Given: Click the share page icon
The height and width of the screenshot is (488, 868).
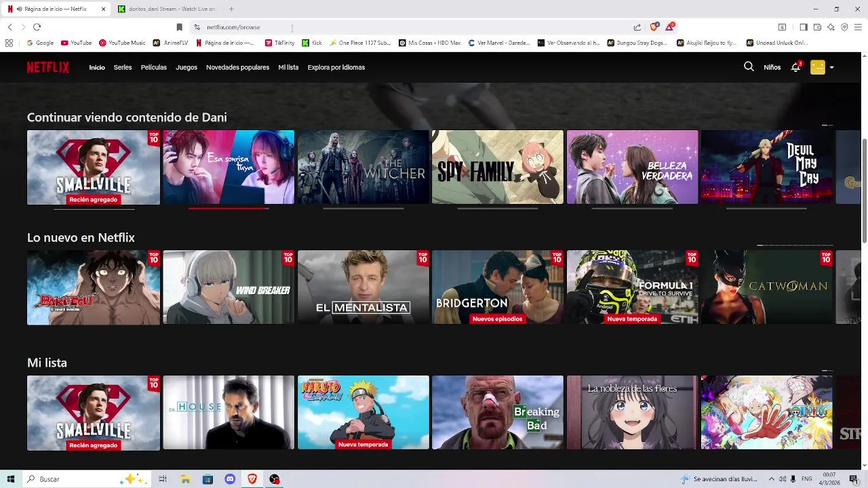Looking at the screenshot, I should (x=637, y=27).
